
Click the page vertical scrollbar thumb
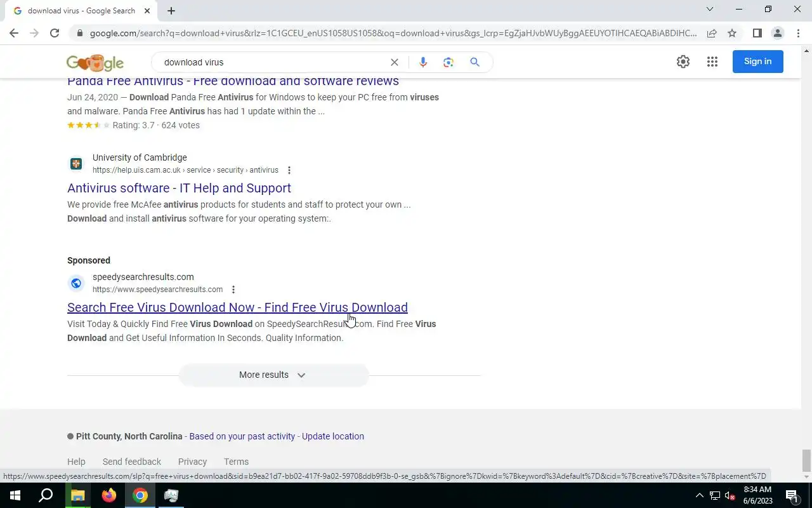pyautogui.click(x=806, y=460)
